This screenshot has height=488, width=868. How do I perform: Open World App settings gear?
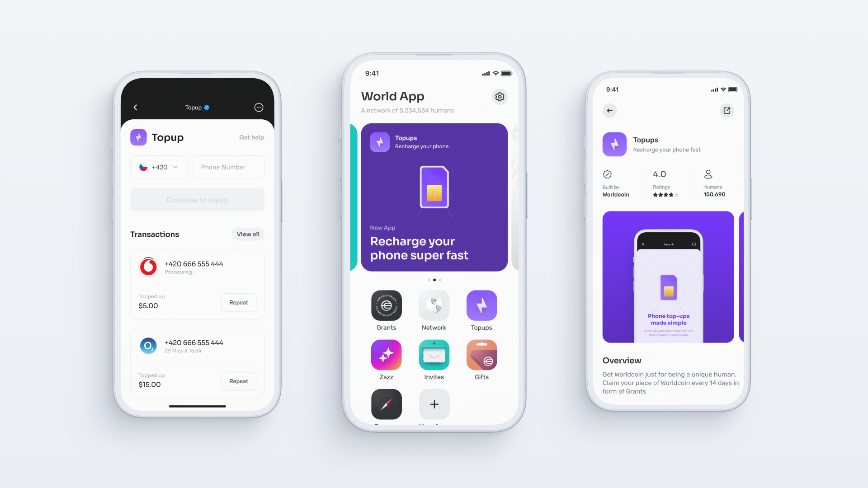click(500, 96)
